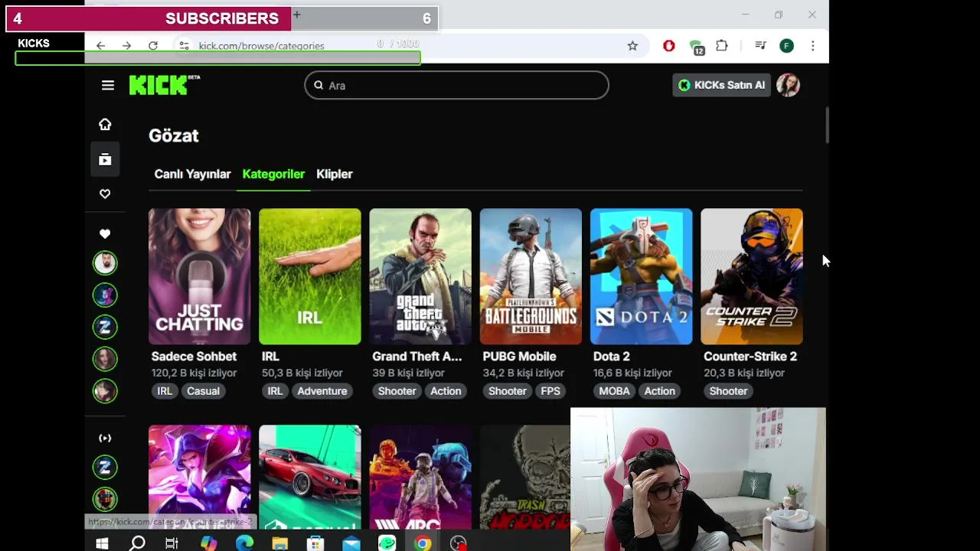Open the Kick hamburger menu
The width and height of the screenshot is (980, 551).
(x=108, y=86)
